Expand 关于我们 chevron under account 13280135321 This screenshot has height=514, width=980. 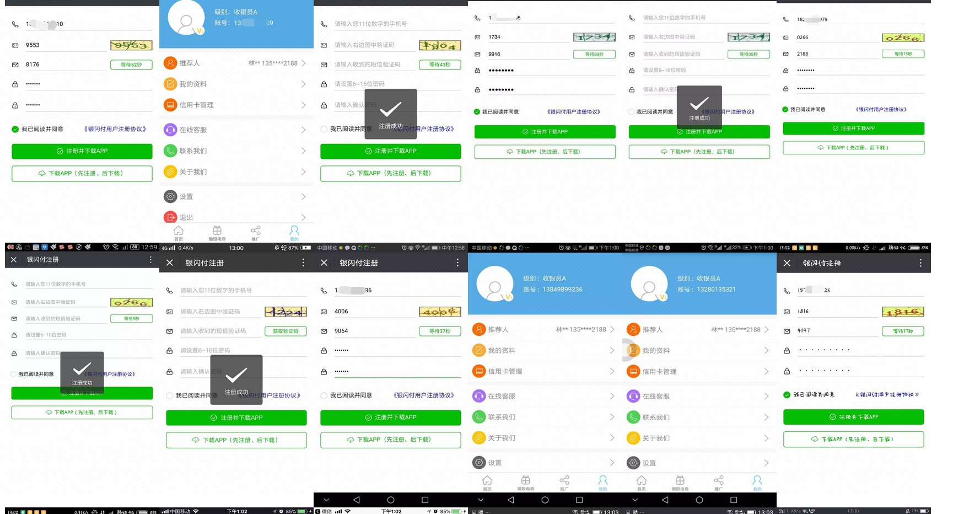766,438
